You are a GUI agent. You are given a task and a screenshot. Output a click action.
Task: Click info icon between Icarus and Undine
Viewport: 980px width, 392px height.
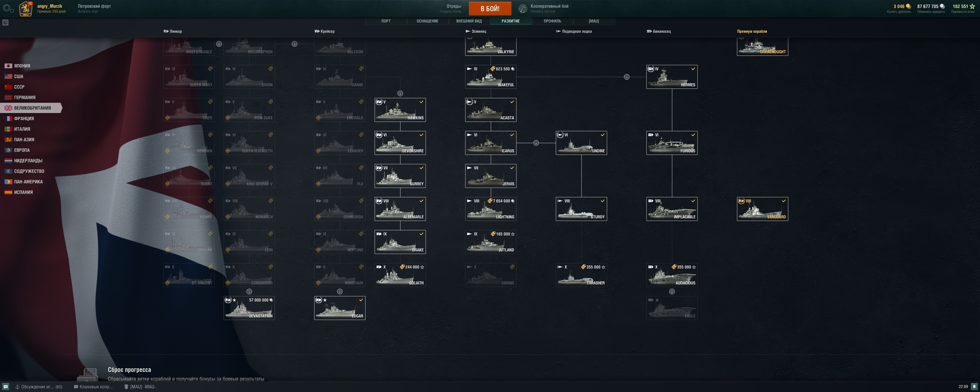click(x=536, y=143)
